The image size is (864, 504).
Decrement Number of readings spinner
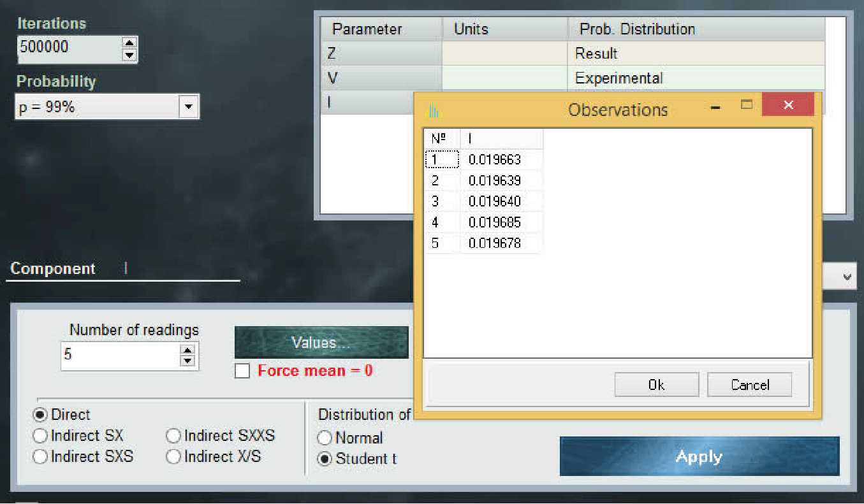click(187, 361)
